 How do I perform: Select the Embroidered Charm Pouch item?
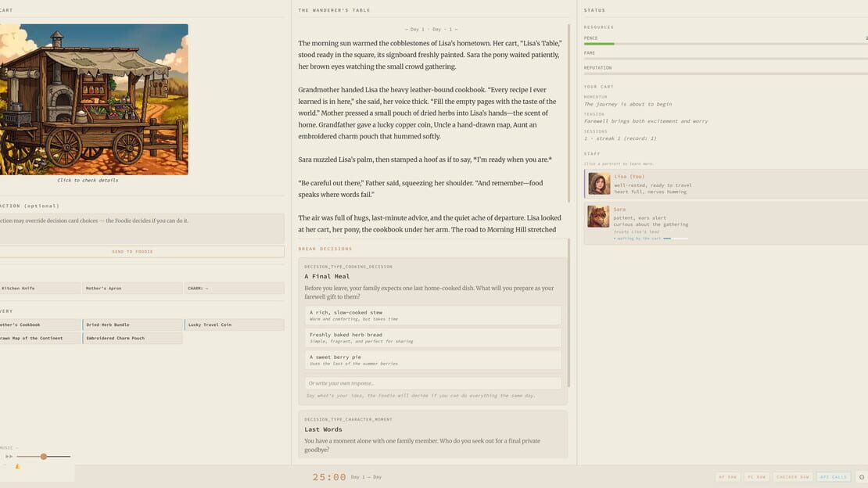click(x=133, y=338)
